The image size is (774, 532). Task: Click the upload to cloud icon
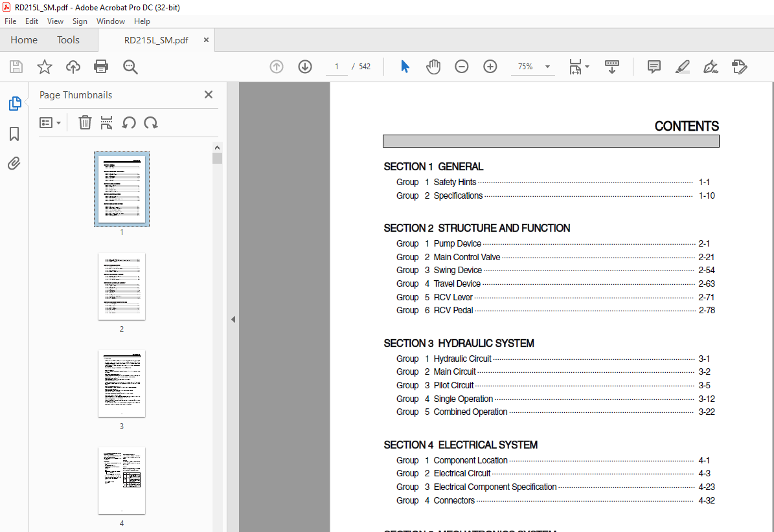tap(73, 67)
